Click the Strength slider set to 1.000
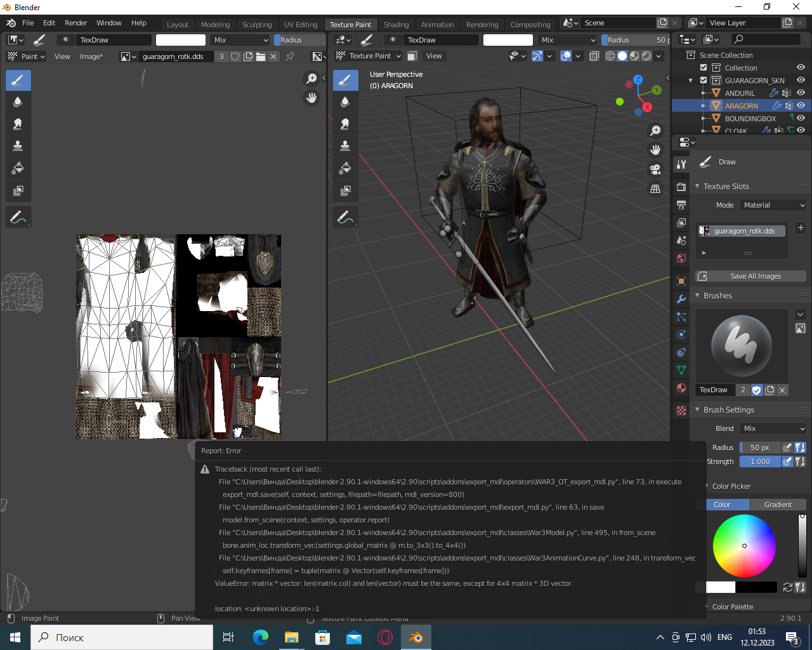 tap(759, 461)
